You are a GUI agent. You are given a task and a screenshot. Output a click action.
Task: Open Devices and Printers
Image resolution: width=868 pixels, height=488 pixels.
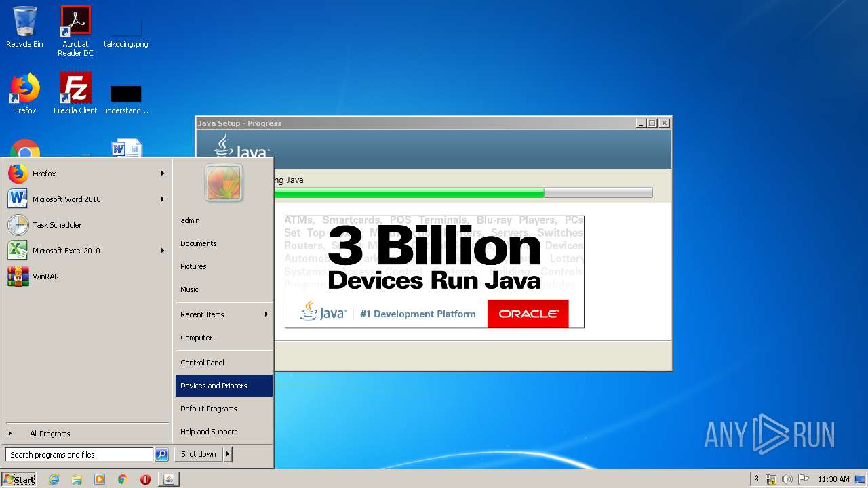tap(224, 386)
